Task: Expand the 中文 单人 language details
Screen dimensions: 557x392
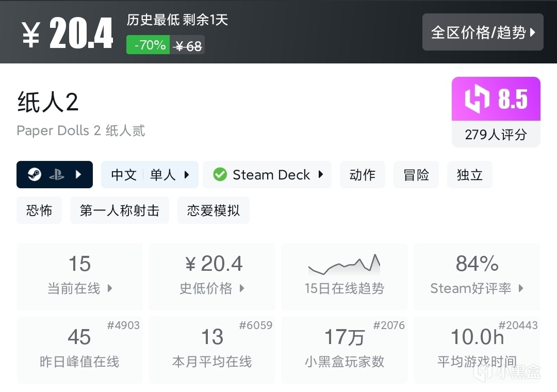Action: (150, 175)
